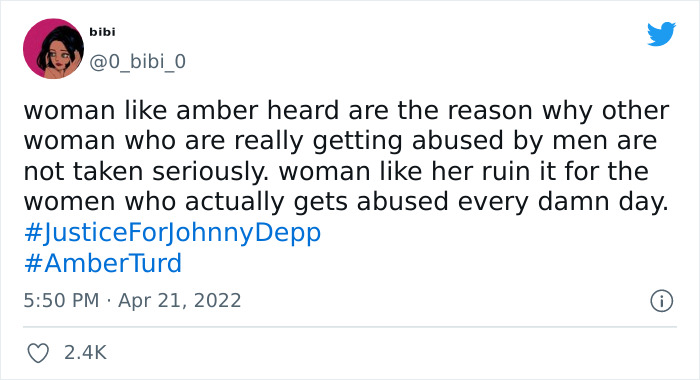This screenshot has height=380, width=700.
Task: Open the tweet info circle icon
Action: (661, 301)
